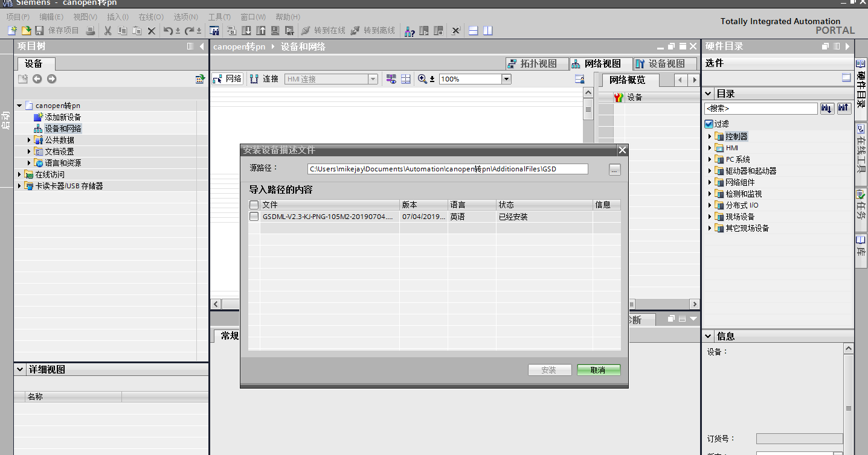
Task: Click 转到在线 Go online button
Action: 323,30
